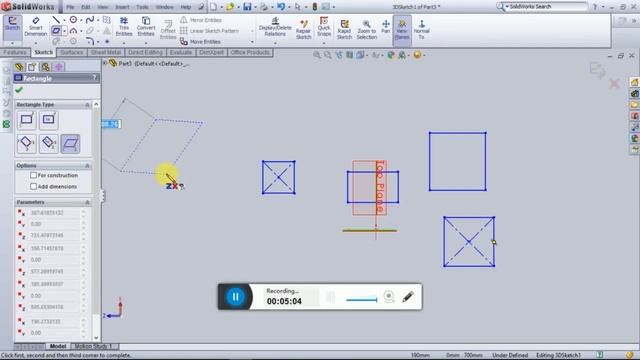Select the Point sketch tool
Image resolution: width=640 pixels, height=360 pixels.
pyautogui.click(x=107, y=41)
